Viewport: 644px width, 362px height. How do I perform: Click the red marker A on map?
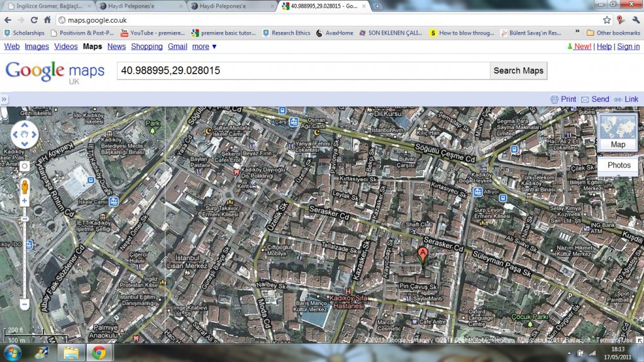(423, 254)
